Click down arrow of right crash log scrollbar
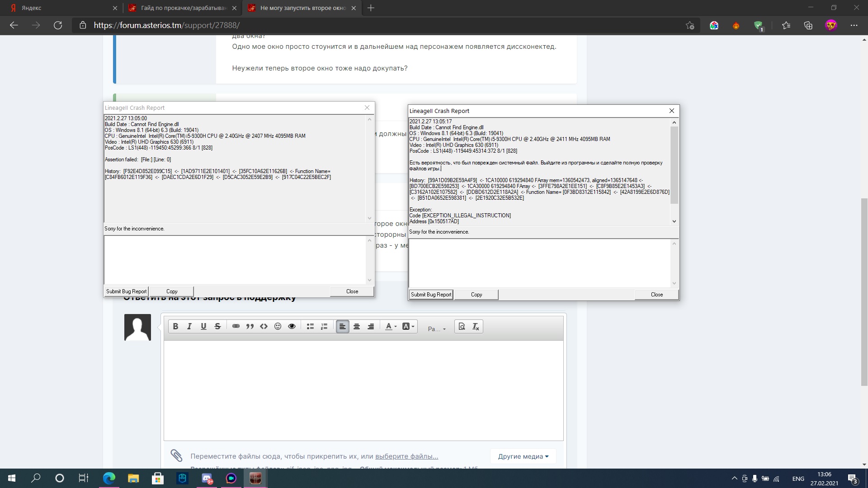 tap(674, 221)
